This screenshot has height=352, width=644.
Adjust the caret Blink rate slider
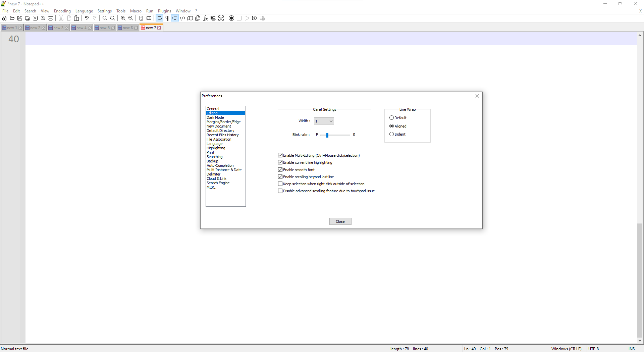point(327,135)
